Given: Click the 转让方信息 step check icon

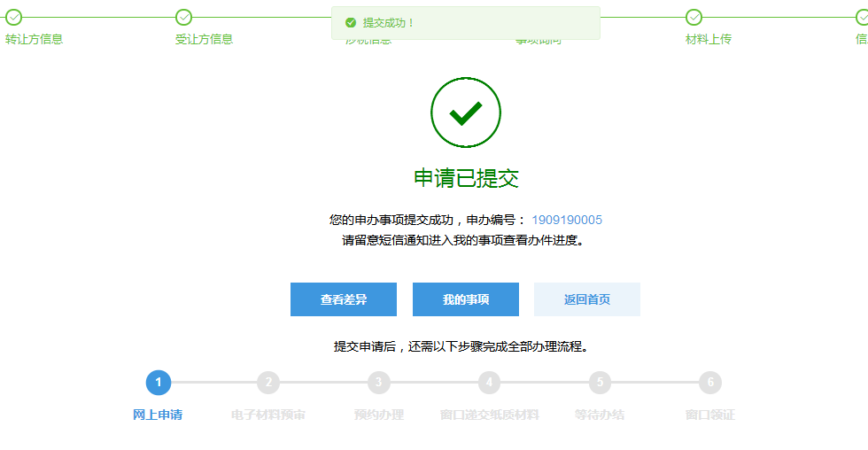Looking at the screenshot, I should coord(13,17).
